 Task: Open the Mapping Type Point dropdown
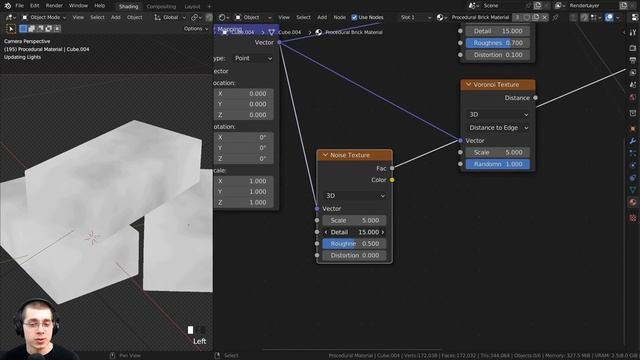pos(253,58)
